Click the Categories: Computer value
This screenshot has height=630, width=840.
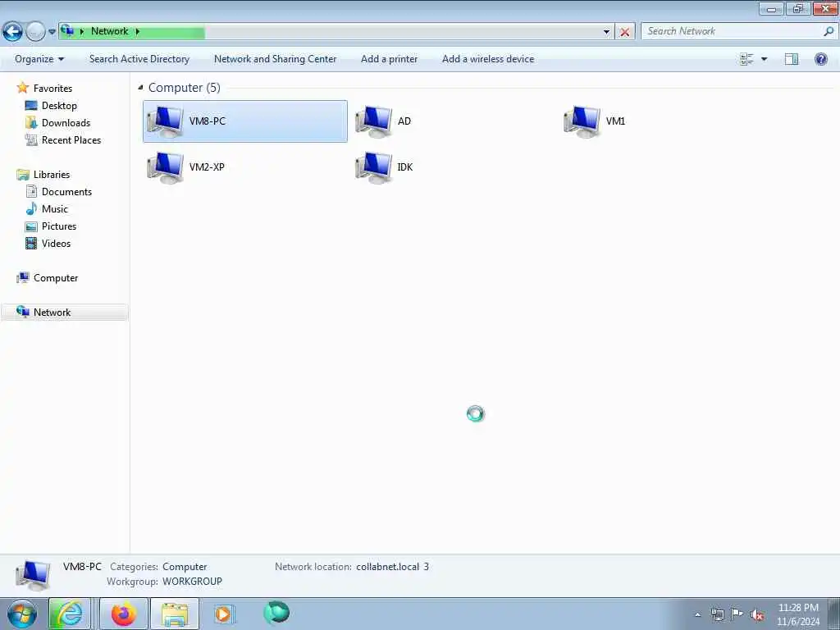coord(185,567)
